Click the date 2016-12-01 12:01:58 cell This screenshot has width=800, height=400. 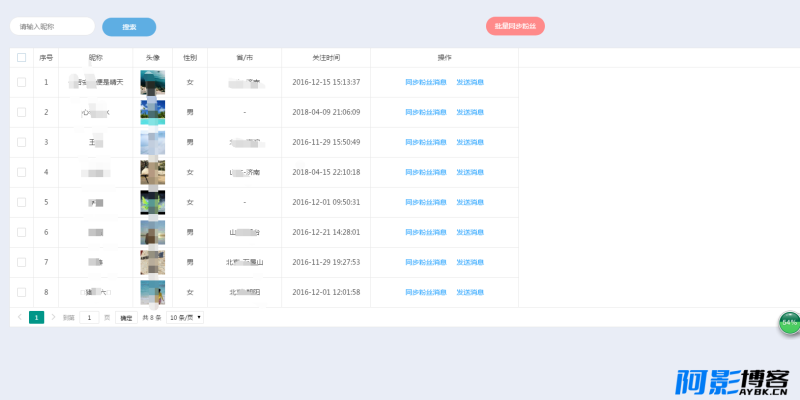pos(326,292)
